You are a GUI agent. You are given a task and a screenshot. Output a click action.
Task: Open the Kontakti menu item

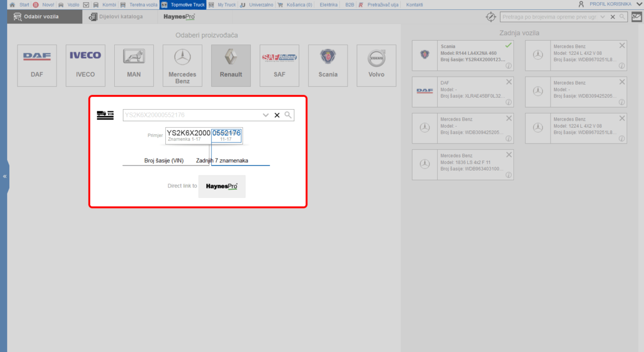coord(414,5)
